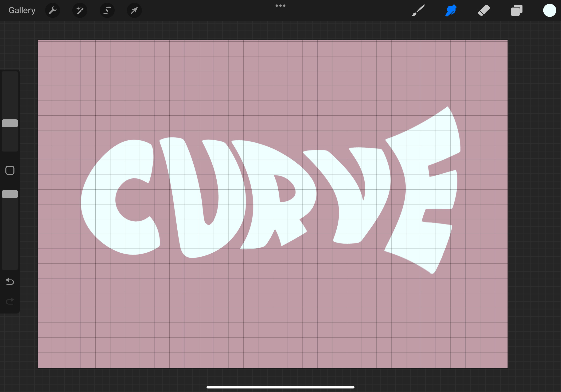Screen dimensions: 561x392
Task: Return to the Gallery
Action: pos(22,10)
